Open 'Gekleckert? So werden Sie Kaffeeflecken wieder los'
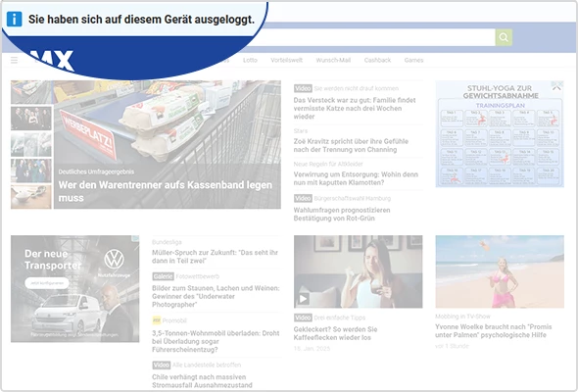 [335, 333]
